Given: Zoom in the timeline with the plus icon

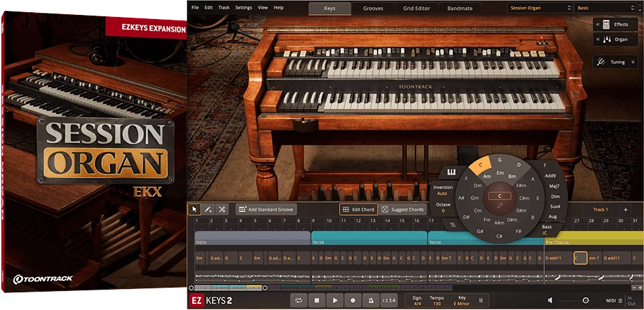Looking at the screenshot, I should 639,288.
